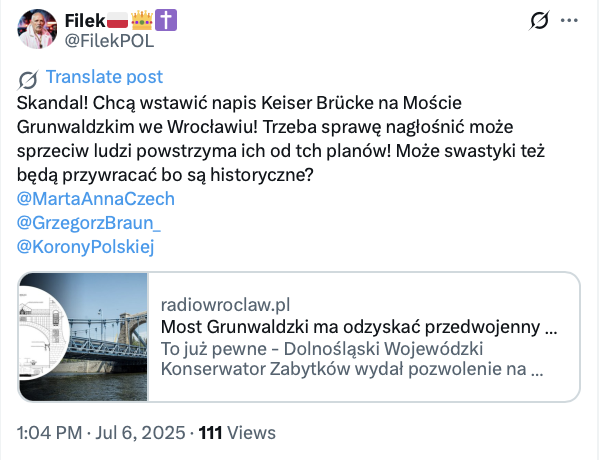The height and width of the screenshot is (460, 602).
Task: Open the @MartaAnnaCzech mention
Action: pos(96,199)
